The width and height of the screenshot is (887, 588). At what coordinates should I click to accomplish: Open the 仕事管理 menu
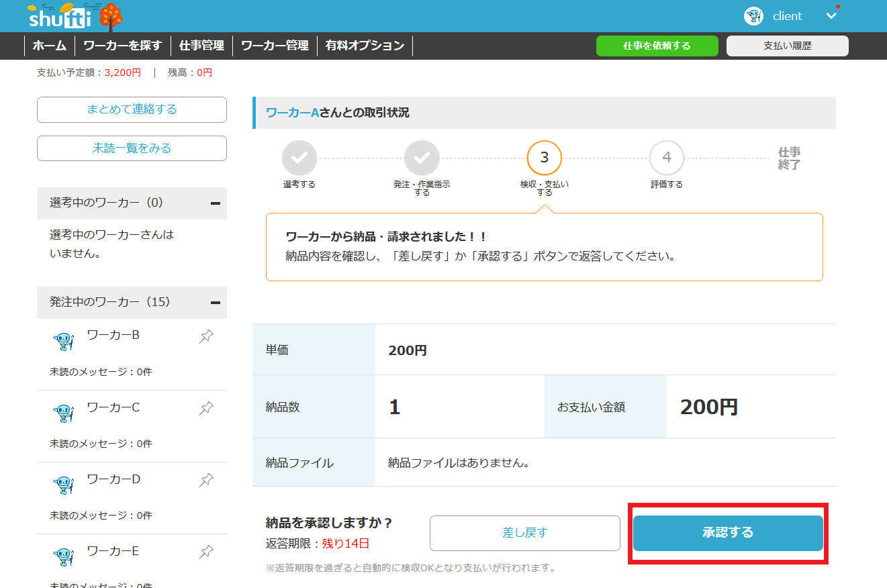[x=201, y=46]
